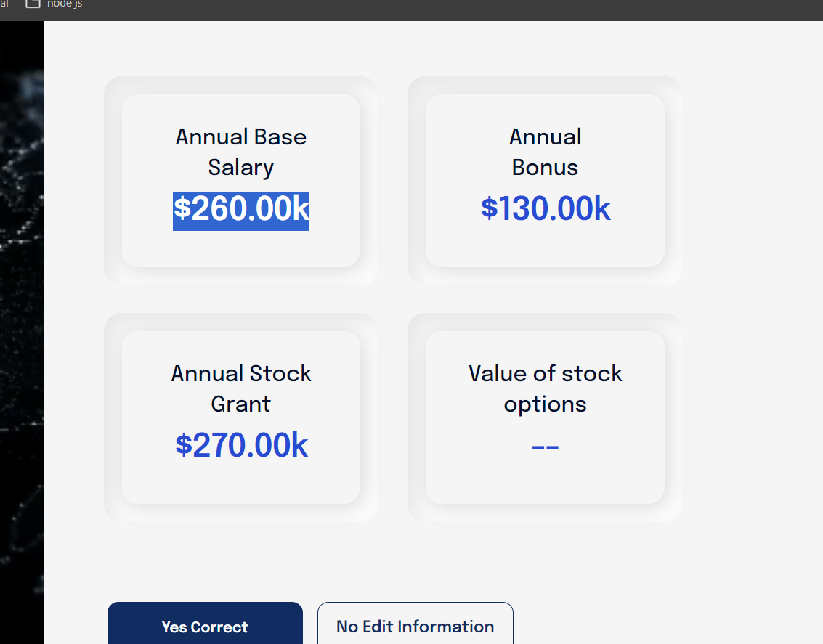Click the "Annual Base Salary" heading text
823x644 pixels.
click(240, 152)
